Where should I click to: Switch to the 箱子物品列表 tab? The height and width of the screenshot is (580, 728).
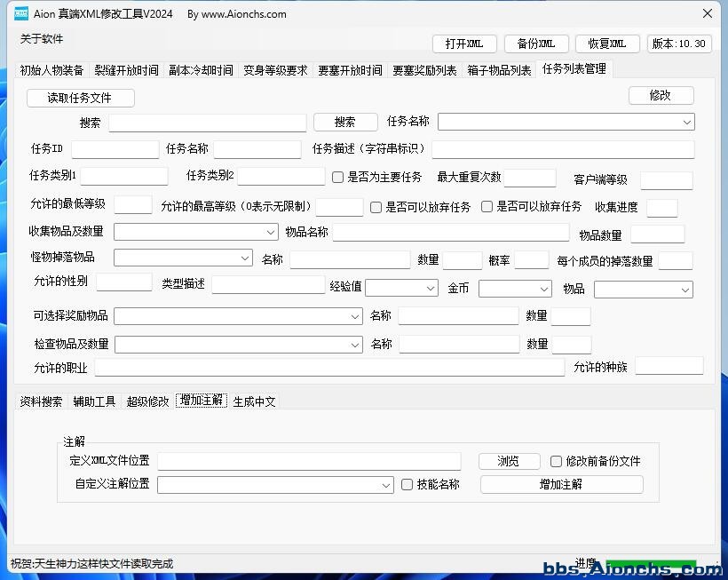[x=499, y=70]
